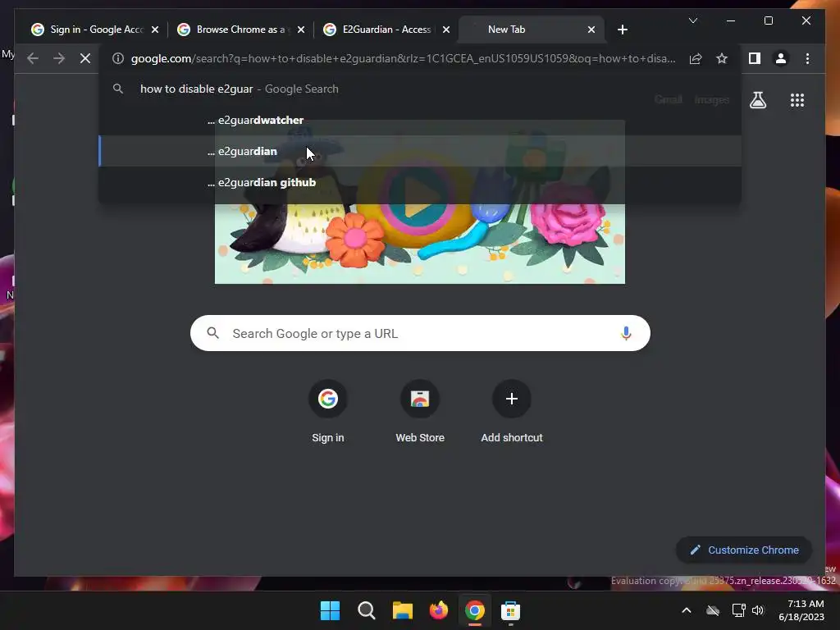Switch to the E2Guardian - Access tab

(x=387, y=30)
